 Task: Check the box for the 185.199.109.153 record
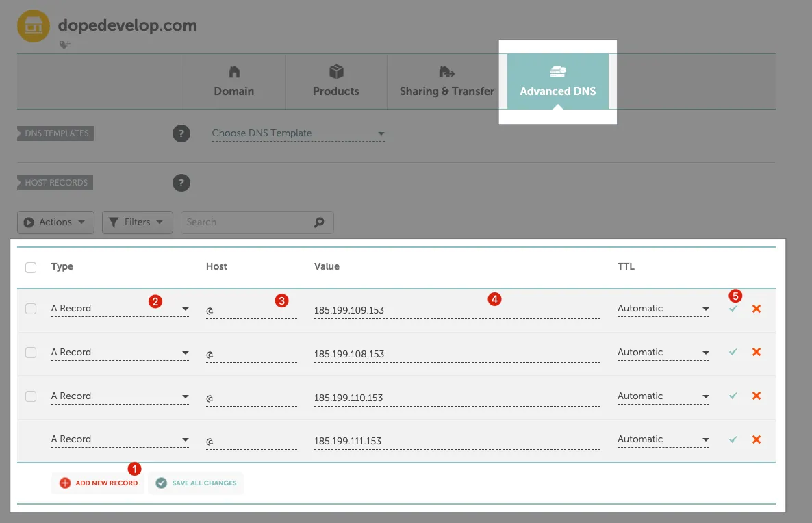31,309
